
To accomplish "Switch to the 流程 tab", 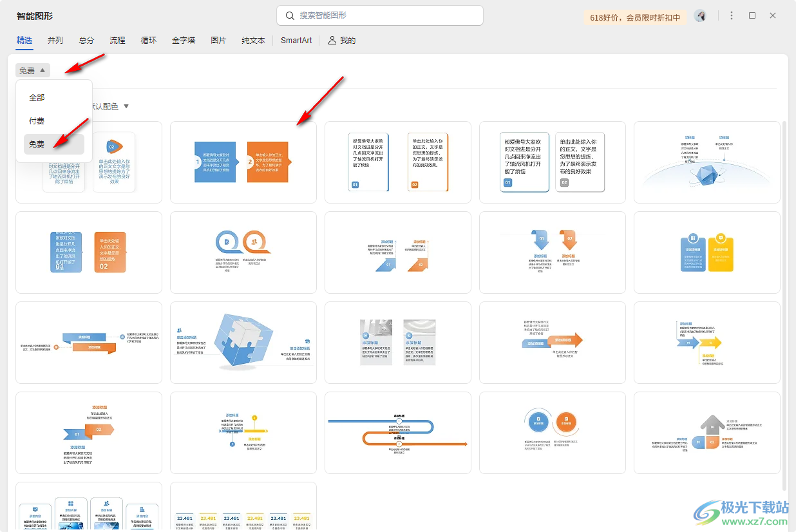I will pyautogui.click(x=117, y=40).
